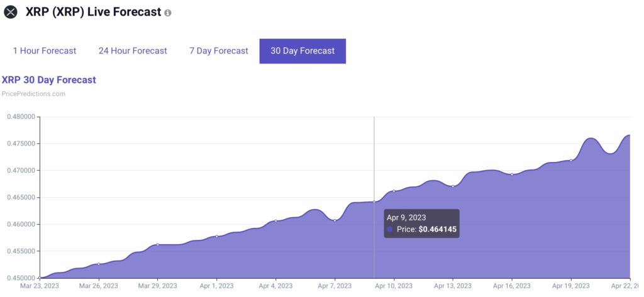Click the Mar 26, 2023 data point marker

99,264
